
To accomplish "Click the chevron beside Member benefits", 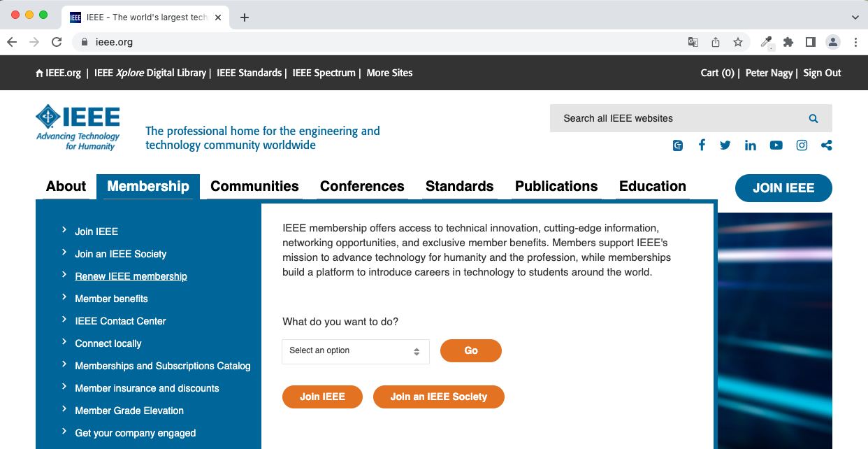I will [x=64, y=297].
